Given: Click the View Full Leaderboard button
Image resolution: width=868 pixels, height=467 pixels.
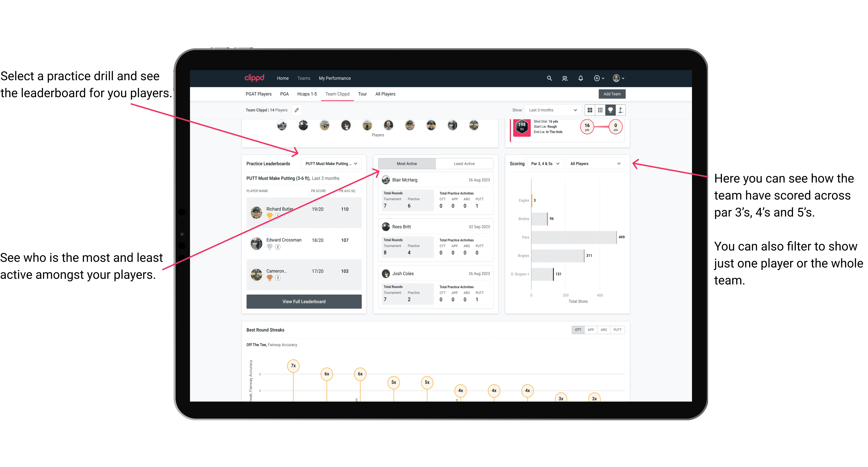Looking at the screenshot, I should (x=304, y=302).
